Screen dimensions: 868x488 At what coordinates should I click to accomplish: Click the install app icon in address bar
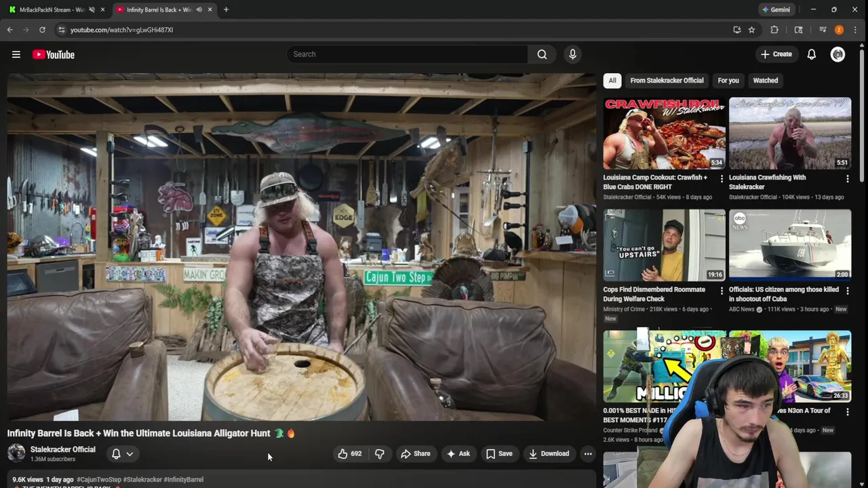pyautogui.click(x=736, y=30)
